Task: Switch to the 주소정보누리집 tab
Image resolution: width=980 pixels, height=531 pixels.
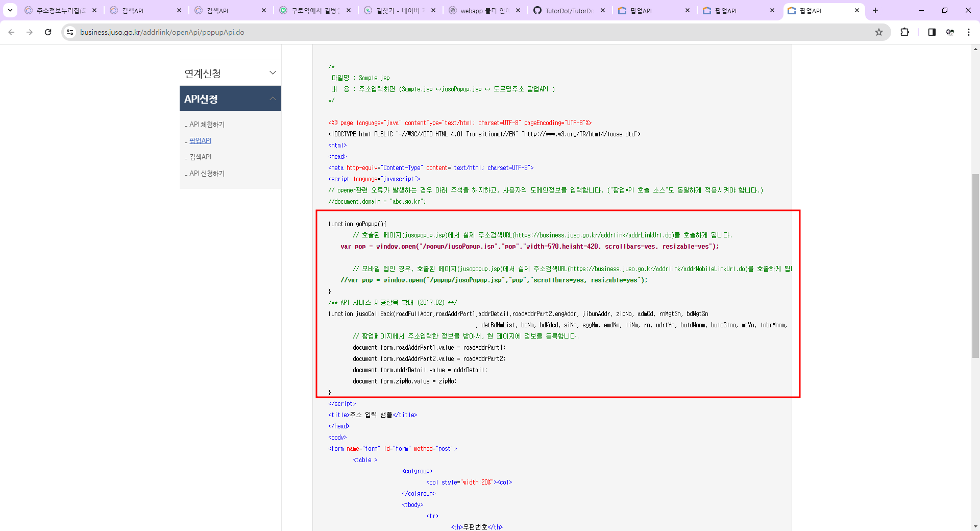Action: (60, 10)
